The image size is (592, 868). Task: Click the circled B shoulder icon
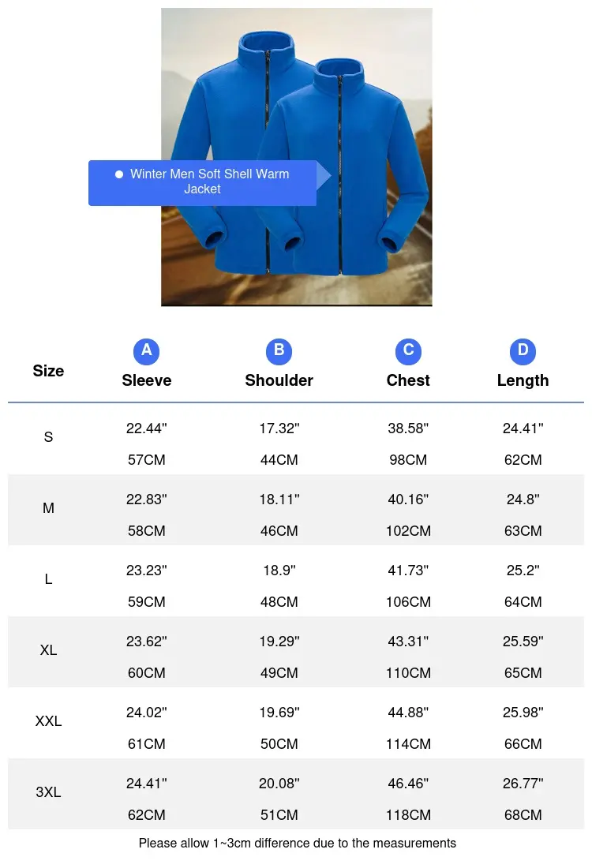pyautogui.click(x=279, y=350)
